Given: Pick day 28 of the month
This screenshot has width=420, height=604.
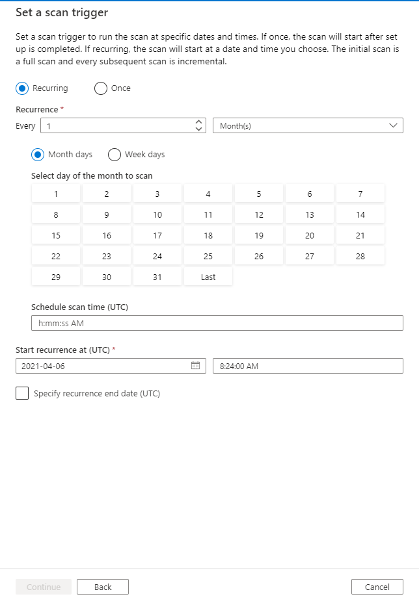Looking at the screenshot, I should pyautogui.click(x=360, y=256).
